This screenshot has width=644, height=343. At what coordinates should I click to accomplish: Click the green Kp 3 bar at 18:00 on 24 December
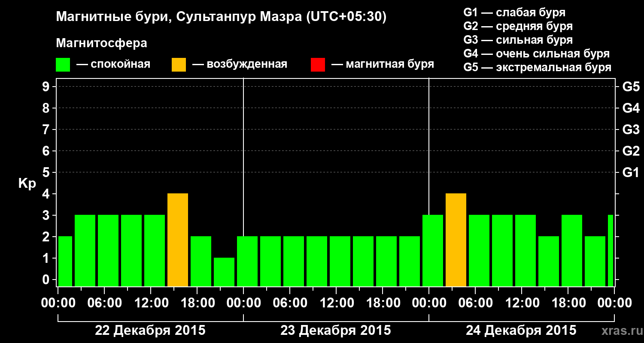(x=572, y=251)
